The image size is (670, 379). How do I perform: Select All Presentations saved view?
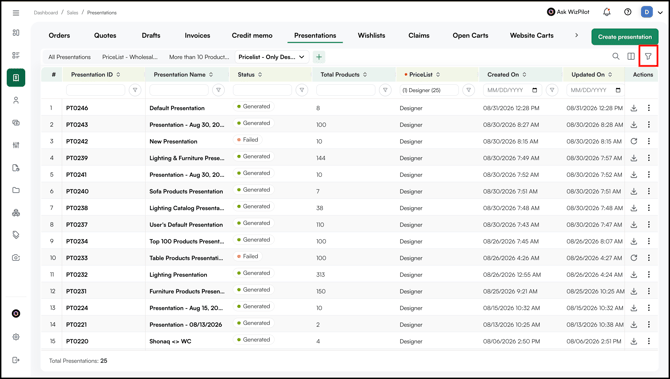(x=70, y=57)
